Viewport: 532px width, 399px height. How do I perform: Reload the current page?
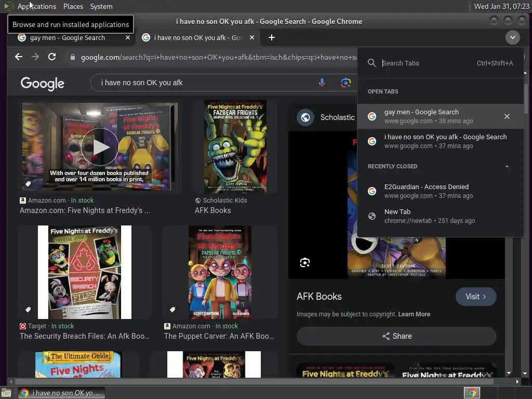52,57
